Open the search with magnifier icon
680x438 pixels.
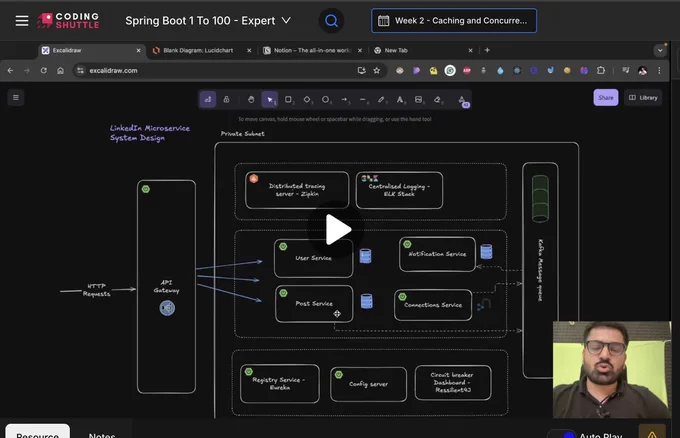coord(331,20)
